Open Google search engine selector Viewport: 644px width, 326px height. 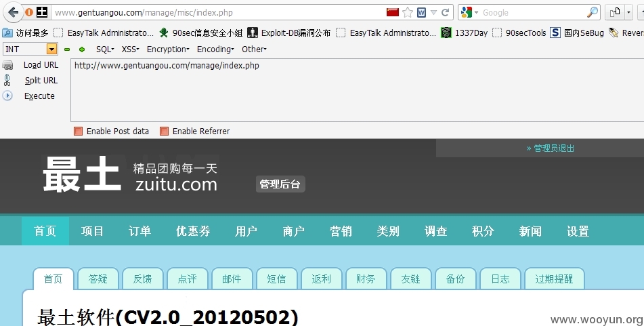[x=469, y=12]
